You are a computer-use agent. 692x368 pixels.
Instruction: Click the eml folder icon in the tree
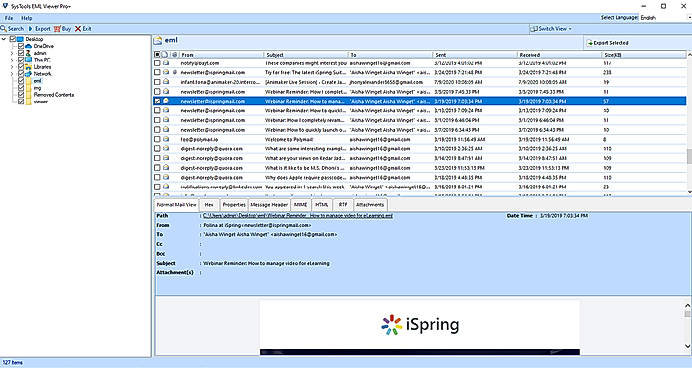[28, 81]
